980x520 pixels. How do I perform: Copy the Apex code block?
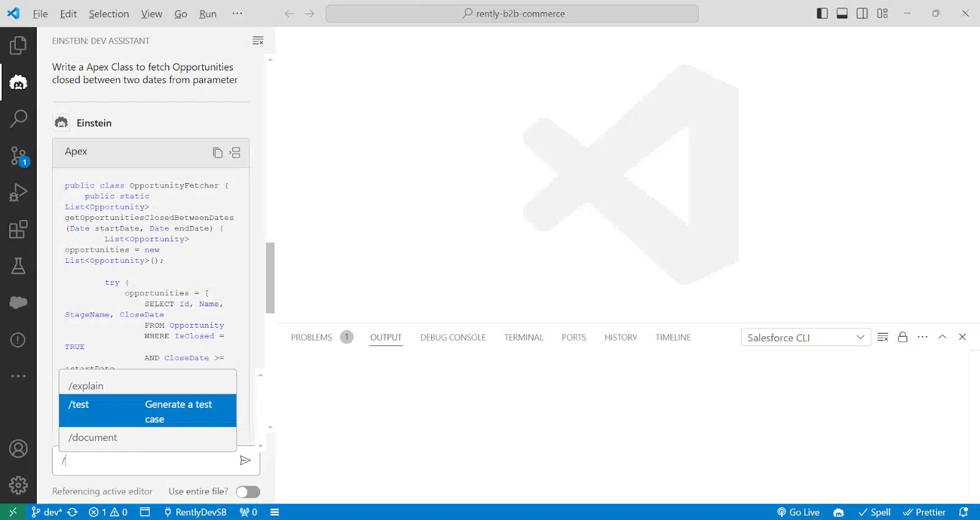[217, 153]
